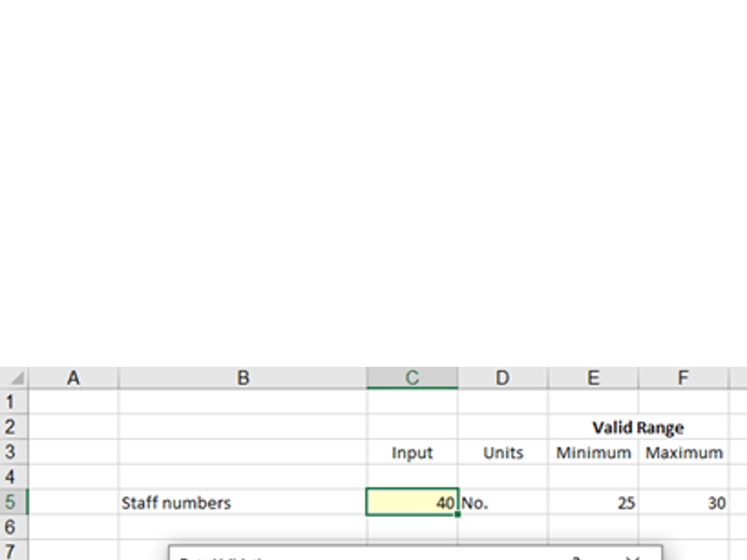Select row 1 header
747x560 pixels.
11,402
